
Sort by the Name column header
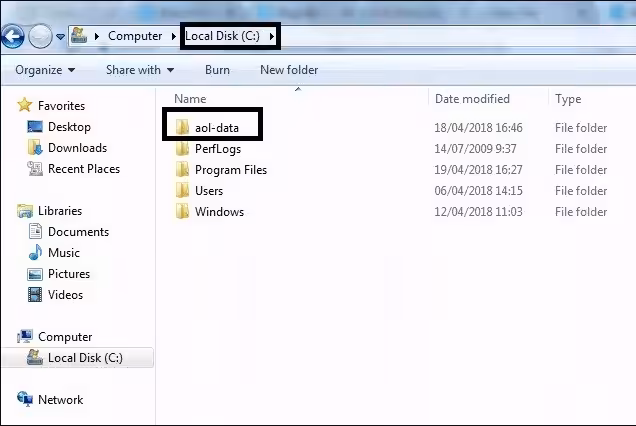(x=190, y=99)
